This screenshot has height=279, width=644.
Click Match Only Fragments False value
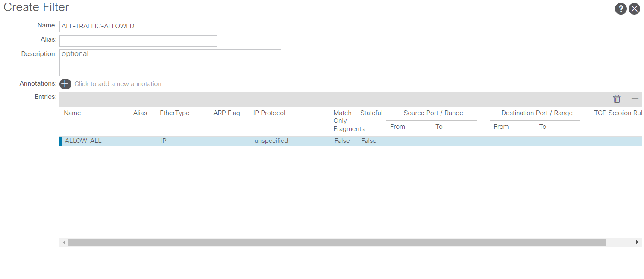click(342, 141)
